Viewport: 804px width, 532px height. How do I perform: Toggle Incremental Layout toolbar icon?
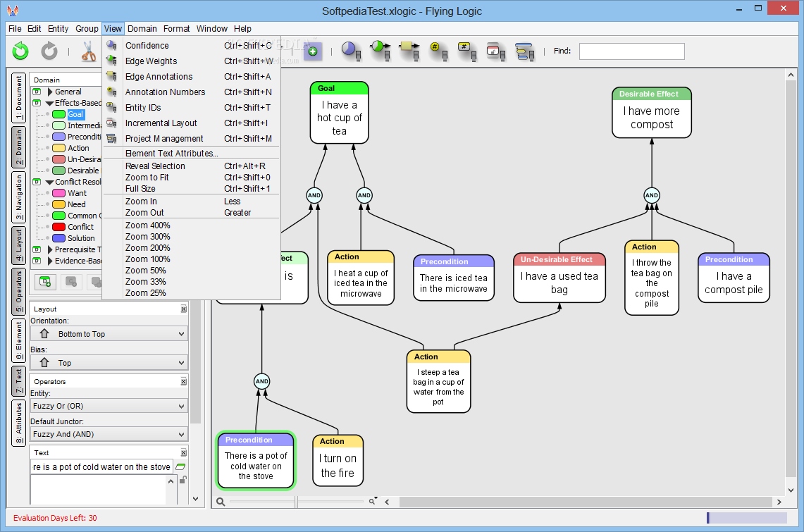[496, 51]
